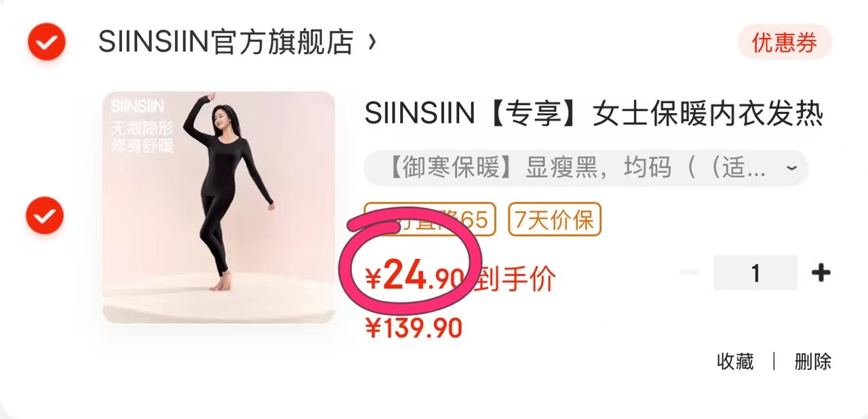Tap the chevron beside the store name

(x=371, y=43)
